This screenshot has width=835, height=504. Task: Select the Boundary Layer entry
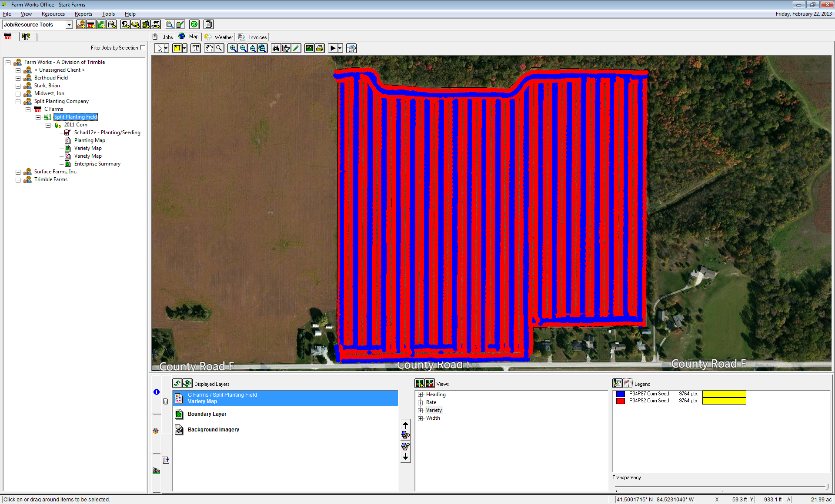pyautogui.click(x=285, y=414)
